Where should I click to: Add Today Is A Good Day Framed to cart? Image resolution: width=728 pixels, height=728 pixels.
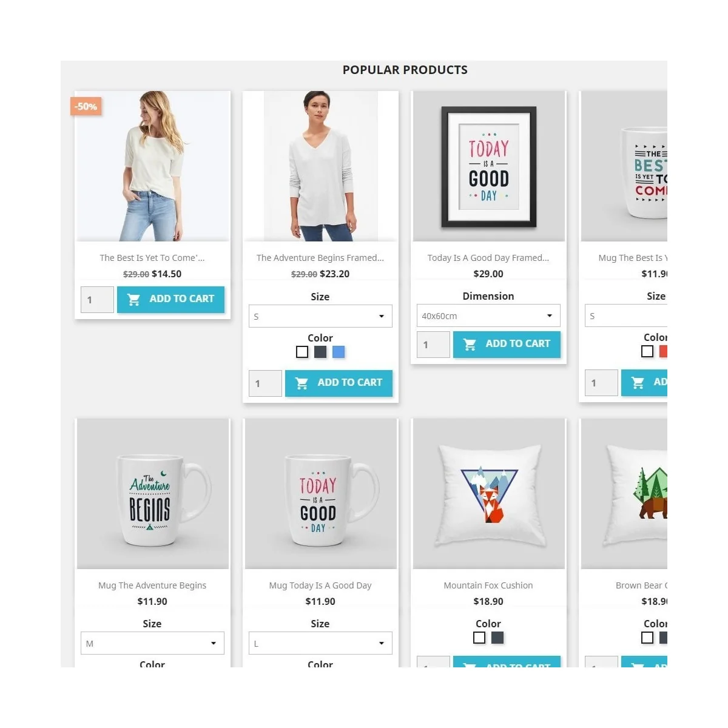point(507,344)
